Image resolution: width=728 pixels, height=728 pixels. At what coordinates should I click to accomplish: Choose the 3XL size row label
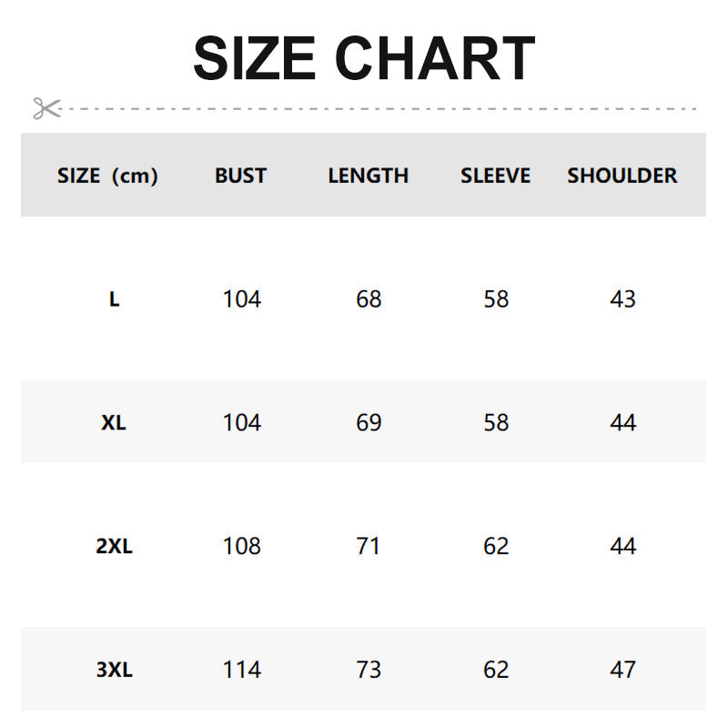[114, 671]
